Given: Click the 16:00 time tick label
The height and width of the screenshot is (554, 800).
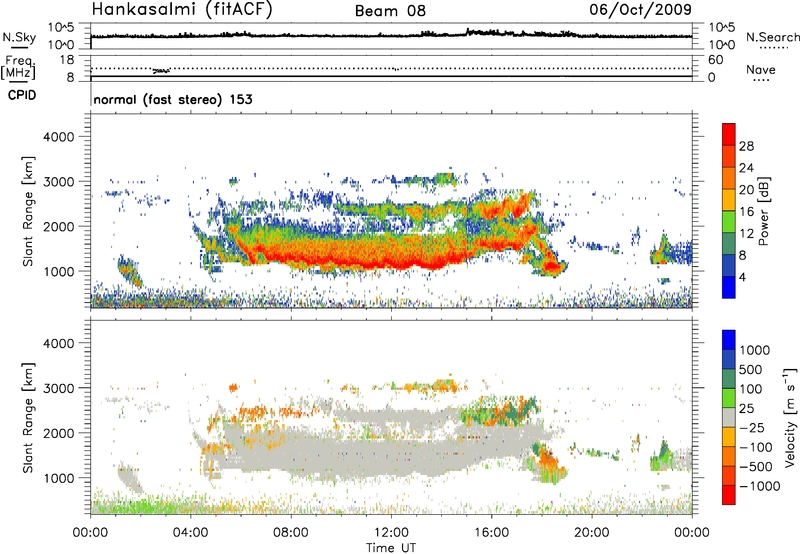Looking at the screenshot, I should pyautogui.click(x=491, y=533).
